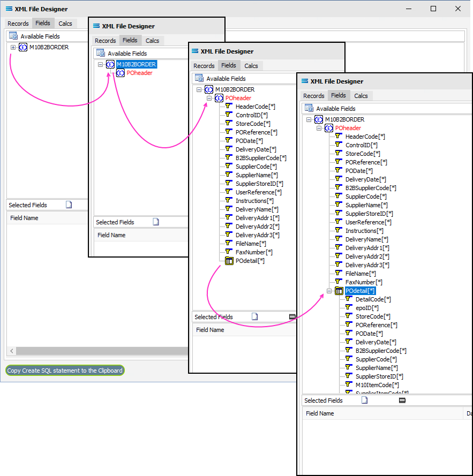Select the Fields tab in the back-most window

coord(42,23)
